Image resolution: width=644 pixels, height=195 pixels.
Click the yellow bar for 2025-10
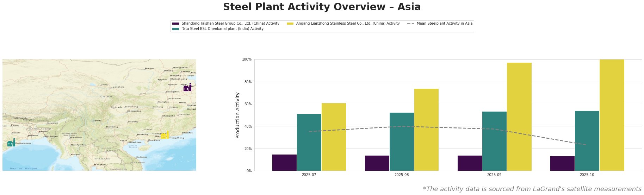coord(612,115)
